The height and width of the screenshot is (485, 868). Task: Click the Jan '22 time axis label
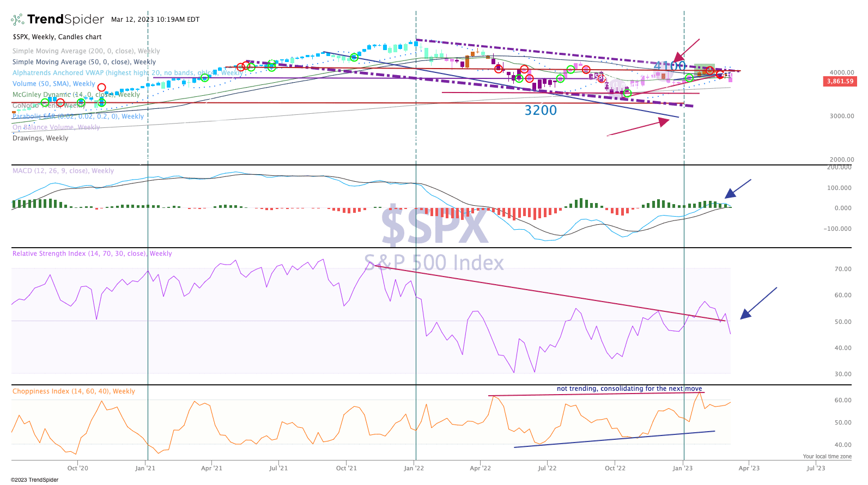pyautogui.click(x=414, y=468)
